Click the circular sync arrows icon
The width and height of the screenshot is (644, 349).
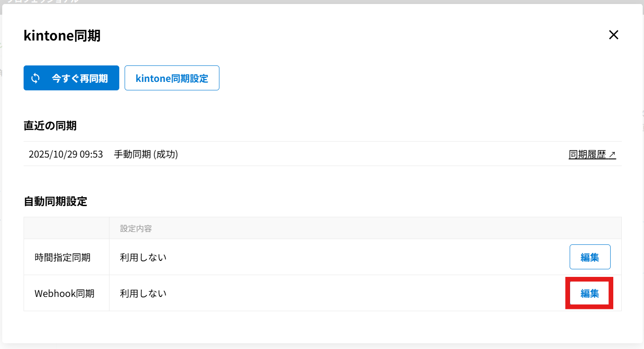36,78
